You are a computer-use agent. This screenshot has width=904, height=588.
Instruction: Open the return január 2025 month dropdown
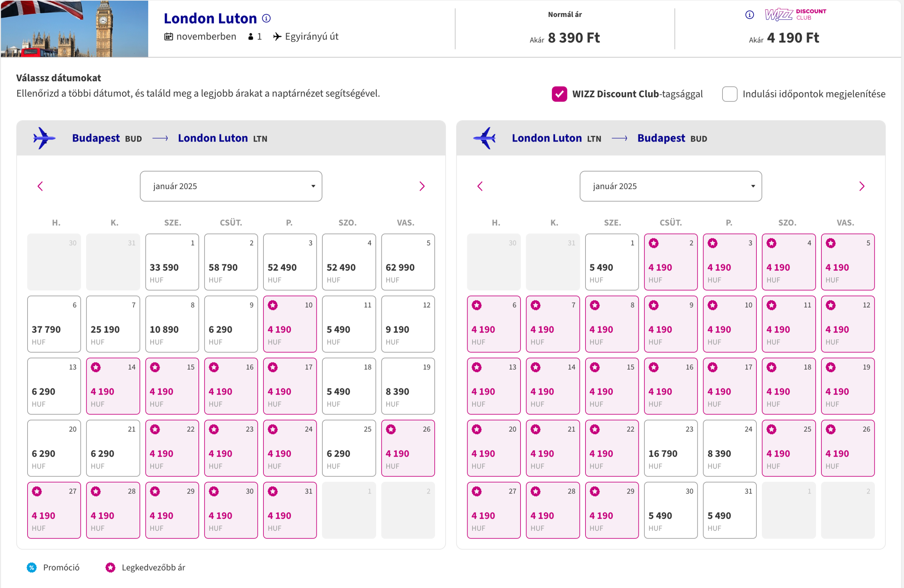(x=670, y=186)
